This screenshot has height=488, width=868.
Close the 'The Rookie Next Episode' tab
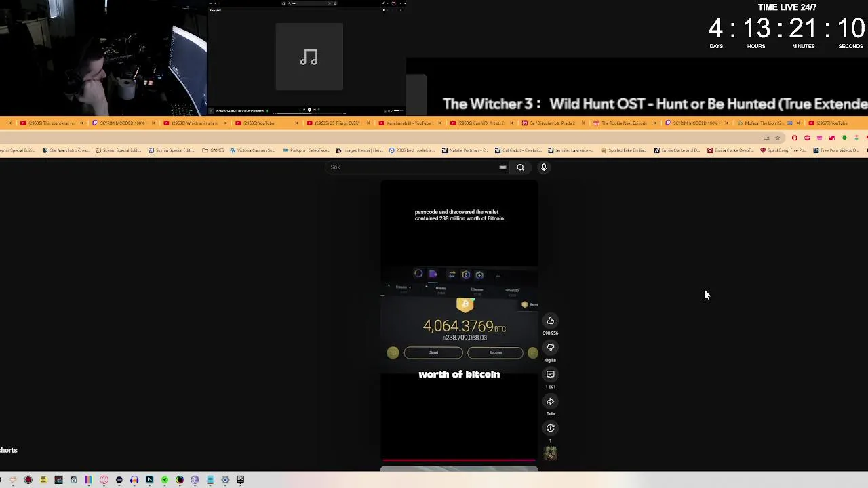[x=654, y=123]
